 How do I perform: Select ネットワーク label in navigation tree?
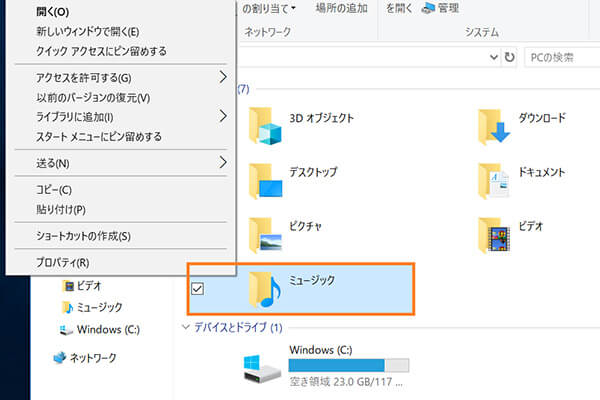pos(93,358)
